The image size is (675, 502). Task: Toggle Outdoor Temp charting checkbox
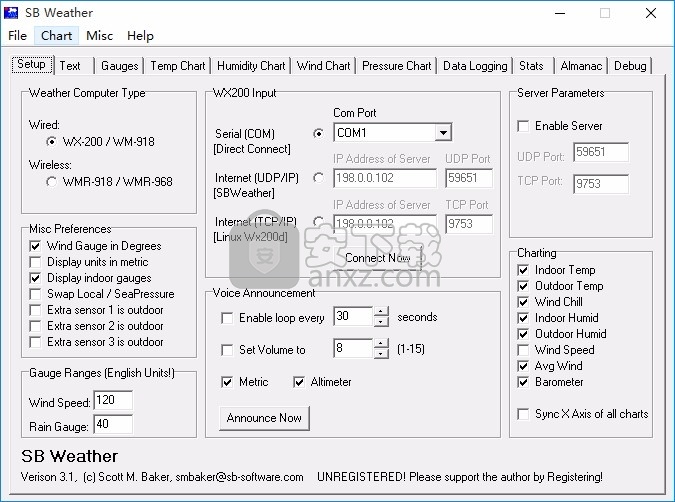point(523,286)
